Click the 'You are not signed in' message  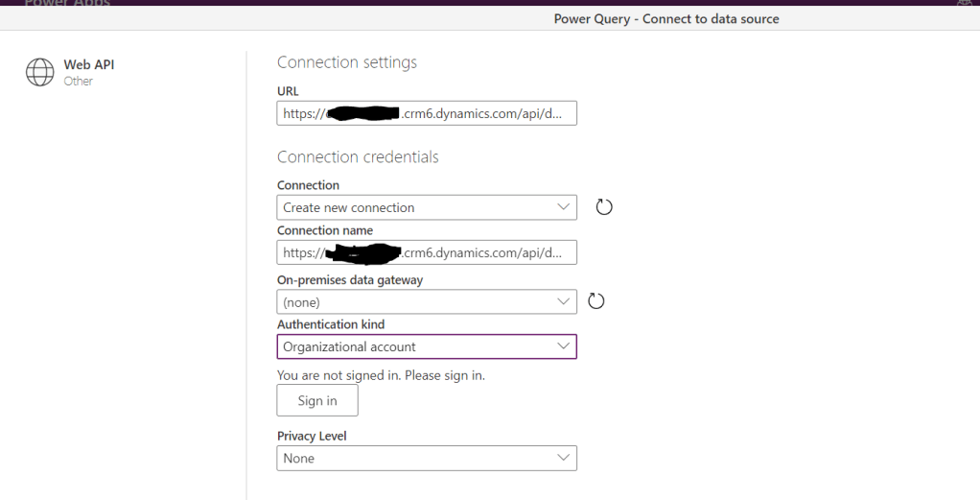[381, 375]
